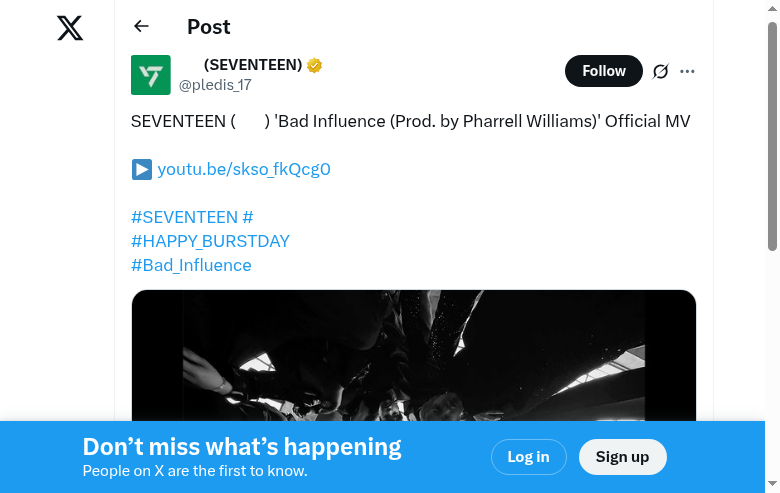Open the #SEVENTEEN hashtag
This screenshot has height=493, width=780.
(x=184, y=217)
